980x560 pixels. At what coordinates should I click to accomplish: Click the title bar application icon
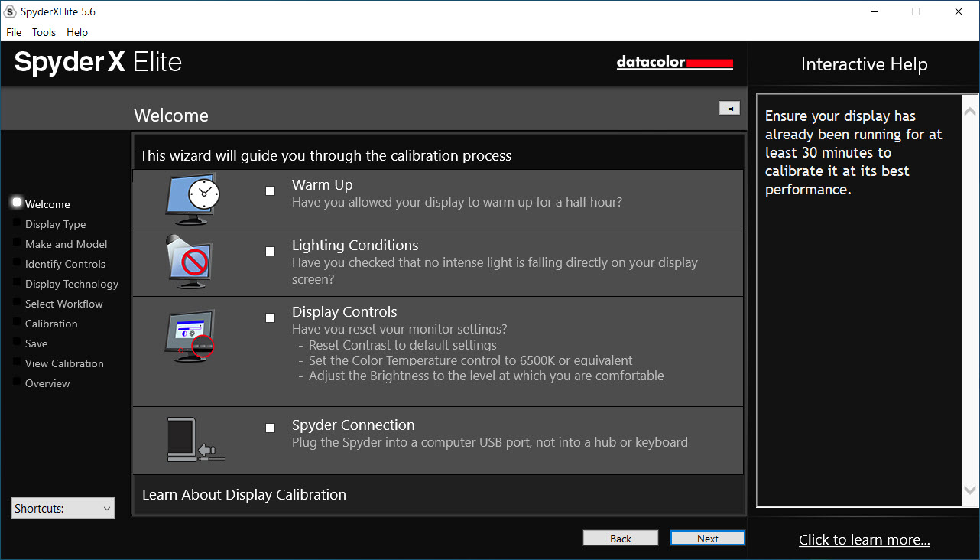[x=11, y=11]
